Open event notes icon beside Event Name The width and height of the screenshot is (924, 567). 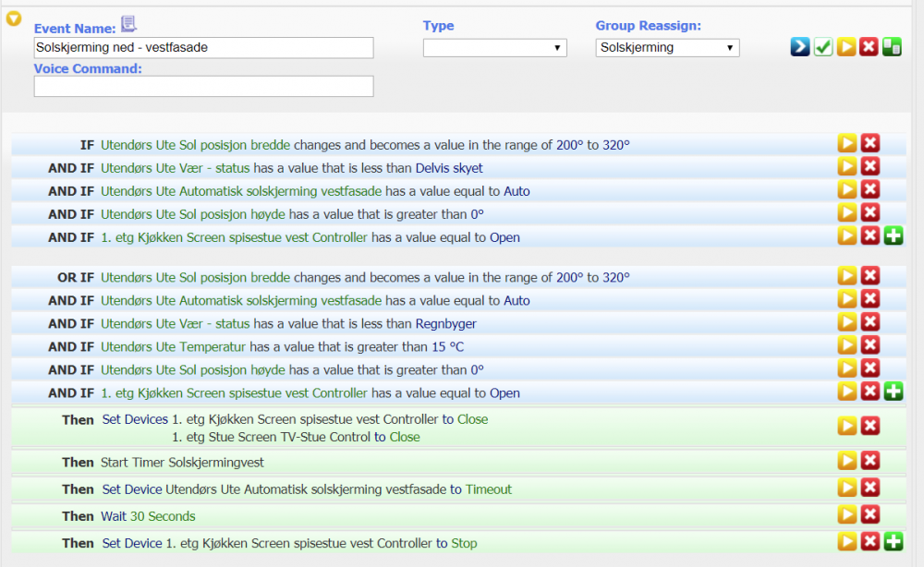coord(128,25)
